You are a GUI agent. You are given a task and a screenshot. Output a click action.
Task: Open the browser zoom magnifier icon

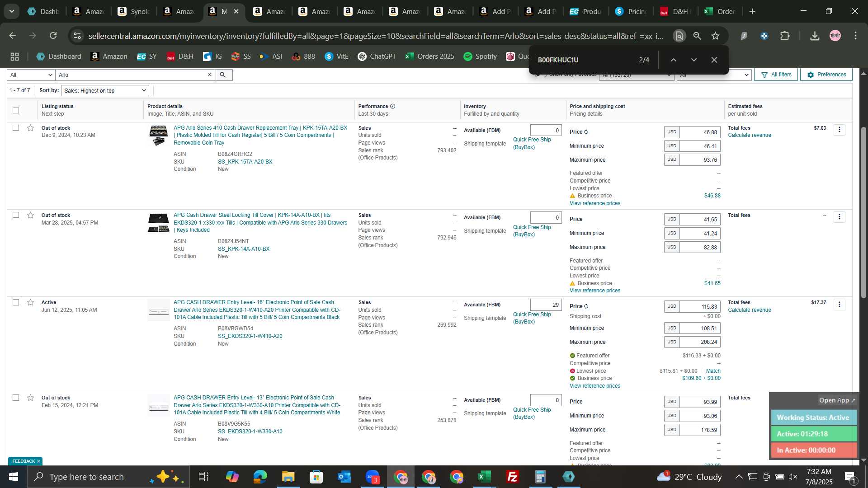[x=697, y=36]
